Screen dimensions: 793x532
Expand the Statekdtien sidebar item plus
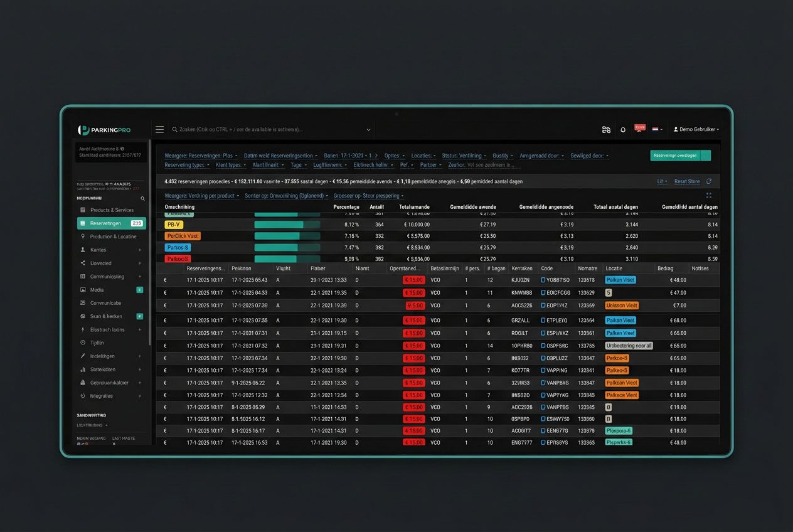coord(140,370)
